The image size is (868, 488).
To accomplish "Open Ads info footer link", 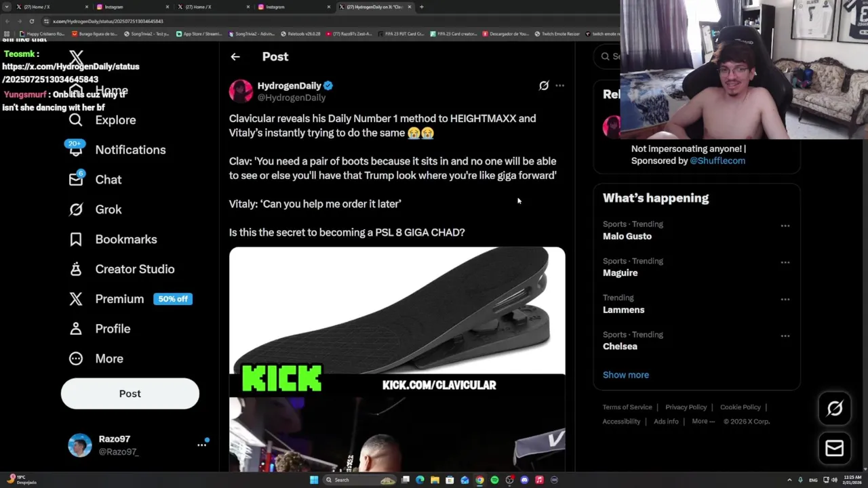I will (666, 422).
